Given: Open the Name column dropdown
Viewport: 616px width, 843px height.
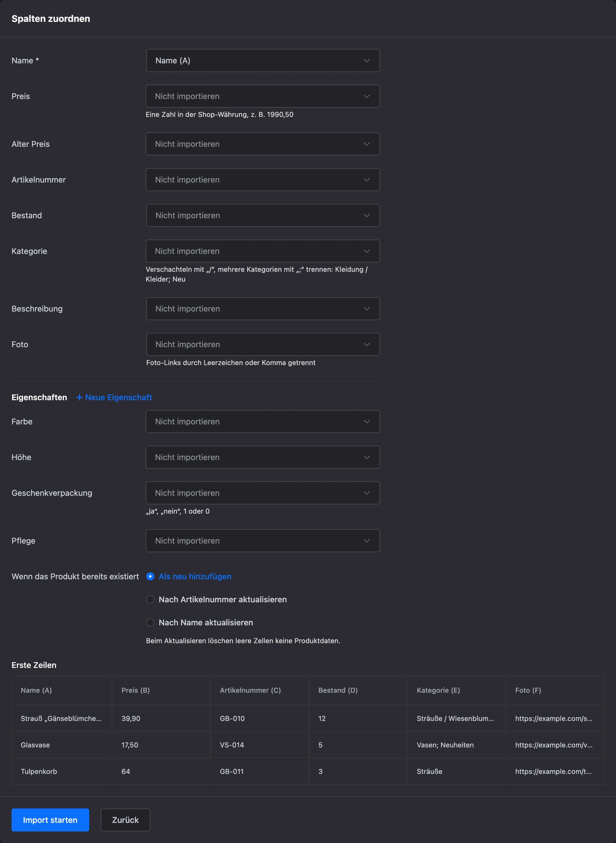Looking at the screenshot, I should 263,60.
